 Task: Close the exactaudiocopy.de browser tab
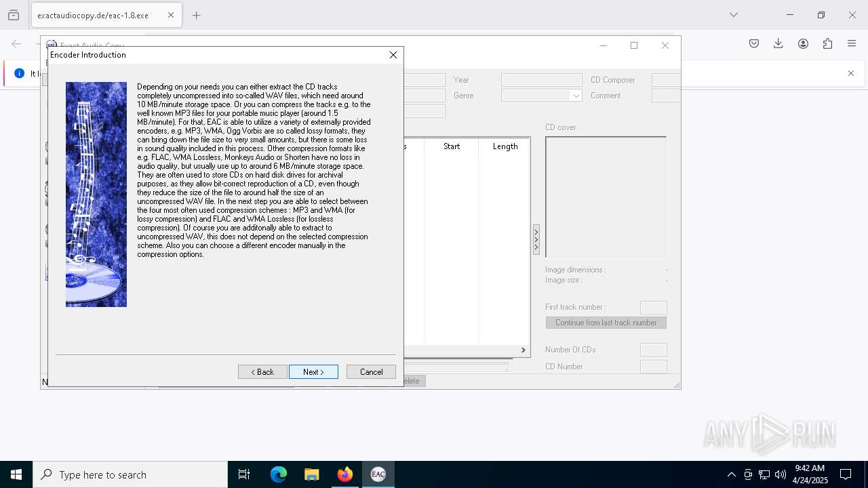click(x=170, y=15)
